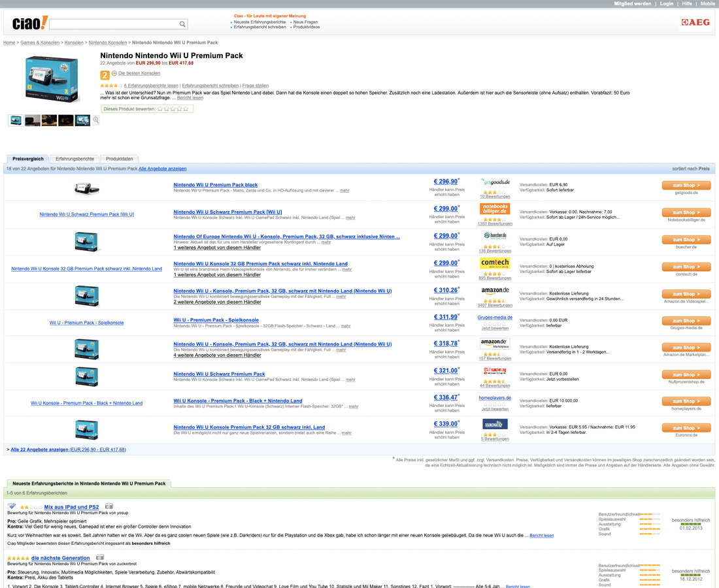Screen dimensions: 719x588
Task: Expand '1 weiteres Angebot' under buecher.de offer
Action: (217, 248)
